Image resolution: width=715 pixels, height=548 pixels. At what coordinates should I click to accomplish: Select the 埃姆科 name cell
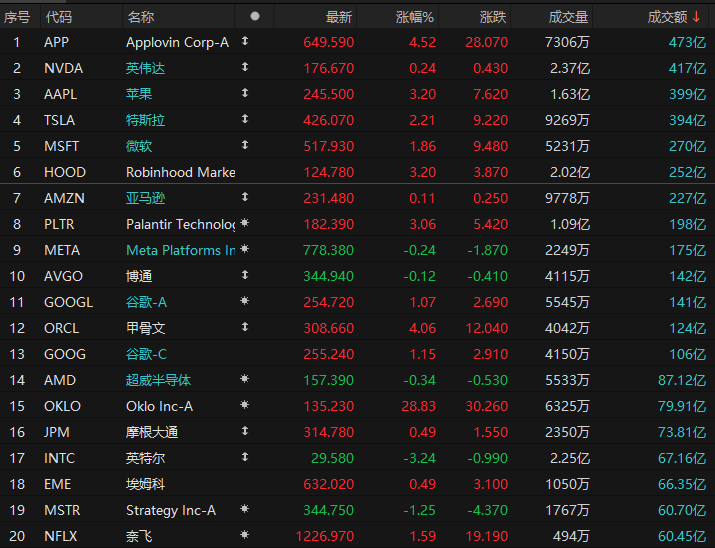click(145, 484)
